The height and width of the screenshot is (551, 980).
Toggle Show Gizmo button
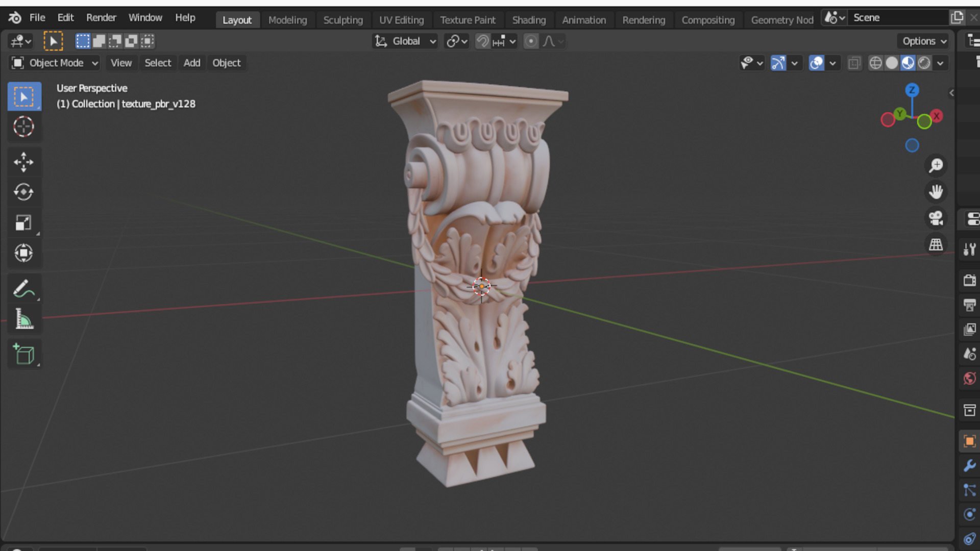[x=778, y=63]
